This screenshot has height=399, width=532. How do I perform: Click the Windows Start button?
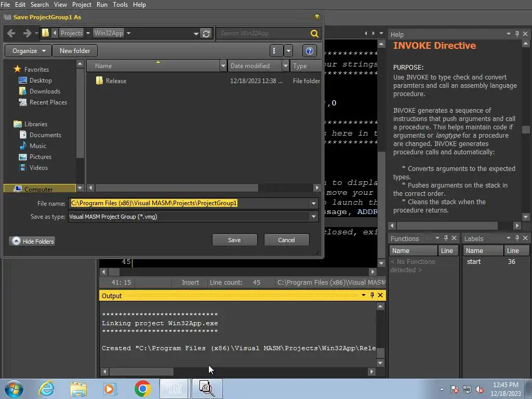pyautogui.click(x=14, y=389)
